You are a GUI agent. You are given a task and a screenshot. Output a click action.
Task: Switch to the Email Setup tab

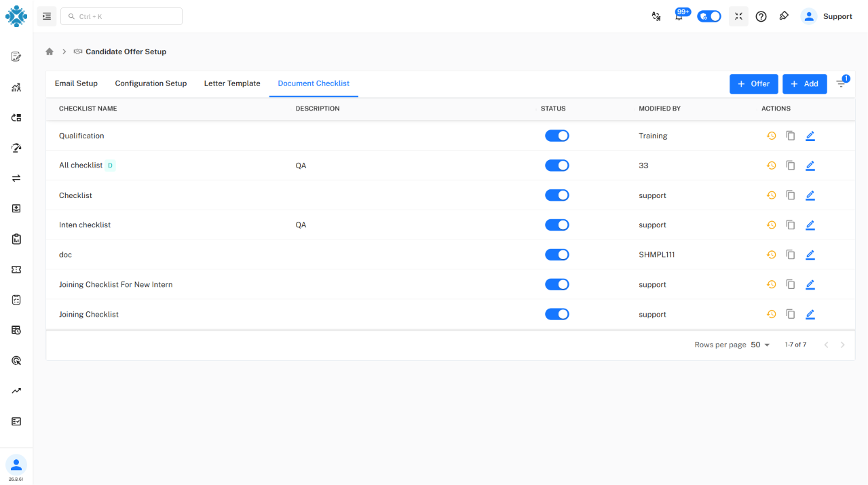click(76, 83)
